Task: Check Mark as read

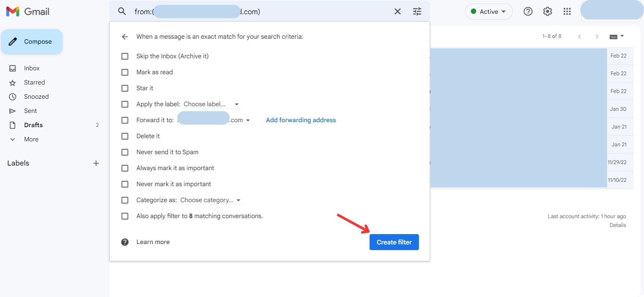Action: [x=125, y=72]
